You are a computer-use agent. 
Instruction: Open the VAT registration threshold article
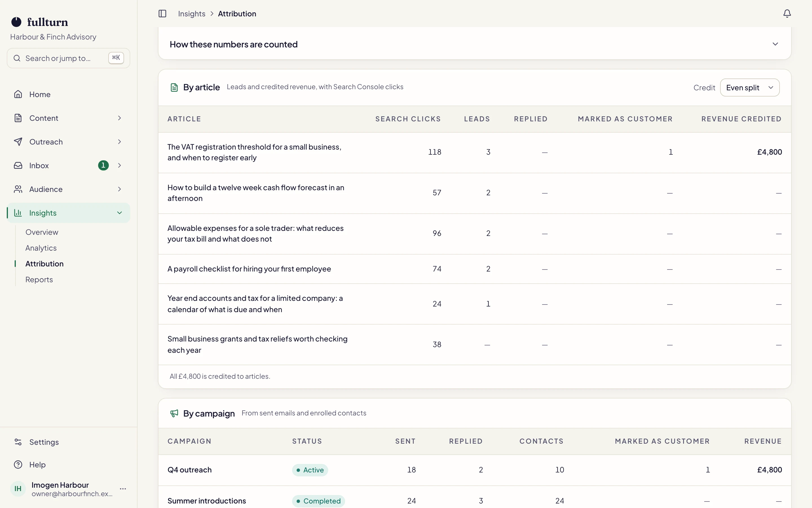(254, 152)
